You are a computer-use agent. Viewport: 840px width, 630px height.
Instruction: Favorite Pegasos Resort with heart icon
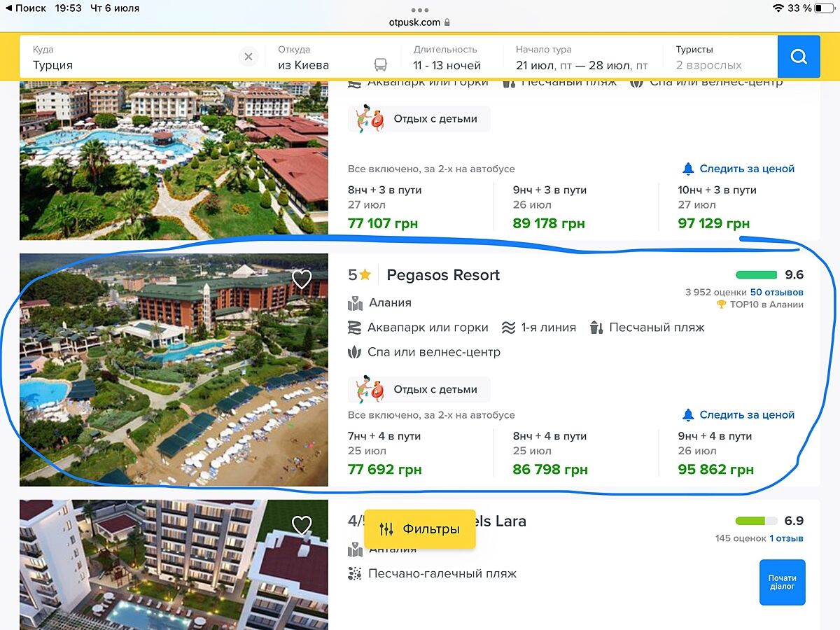coord(302,279)
